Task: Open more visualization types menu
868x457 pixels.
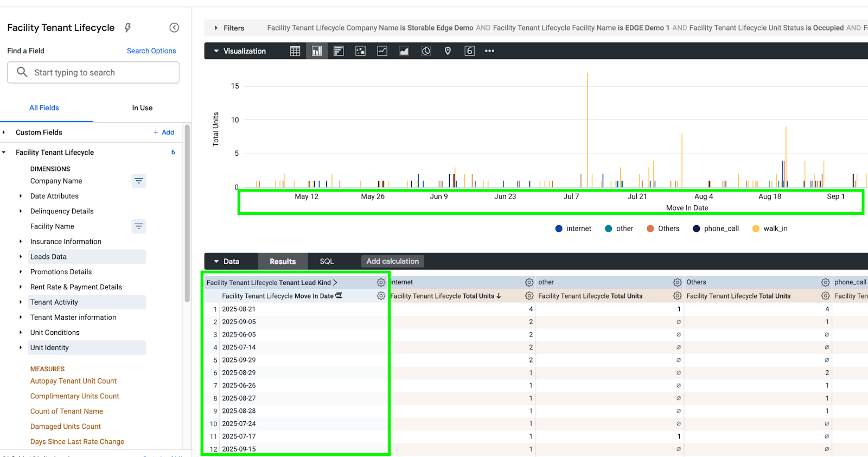Action: (489, 51)
